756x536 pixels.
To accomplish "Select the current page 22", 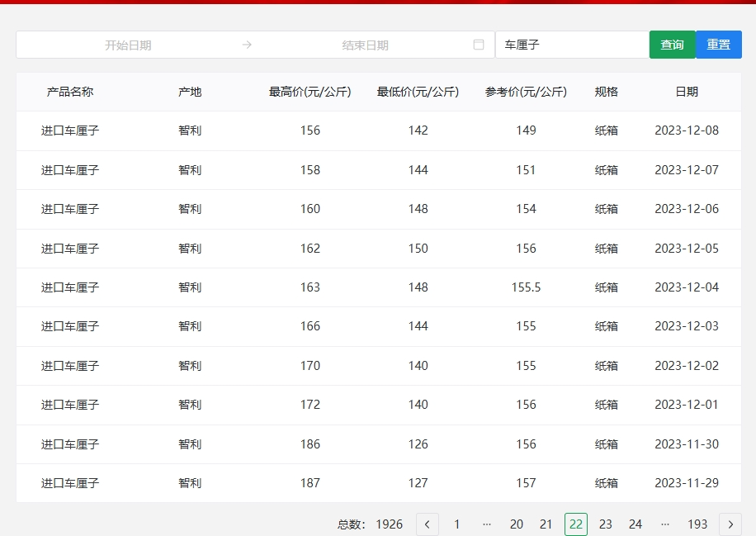I will pos(576,524).
